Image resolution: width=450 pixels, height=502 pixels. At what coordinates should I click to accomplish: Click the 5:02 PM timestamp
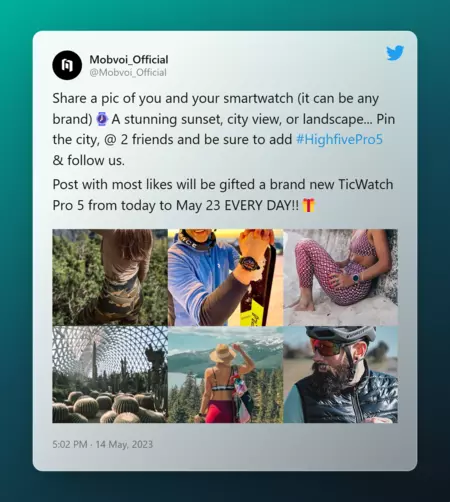70,444
